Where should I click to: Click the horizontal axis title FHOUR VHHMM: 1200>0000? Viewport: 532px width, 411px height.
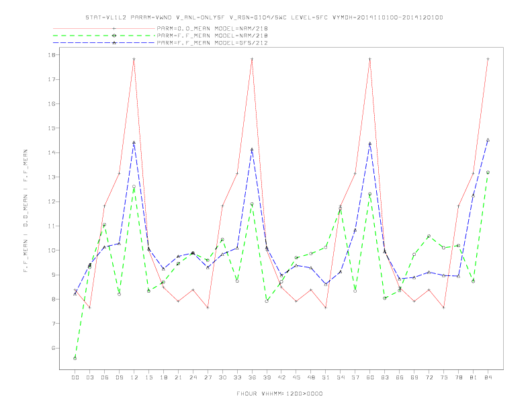[279, 394]
